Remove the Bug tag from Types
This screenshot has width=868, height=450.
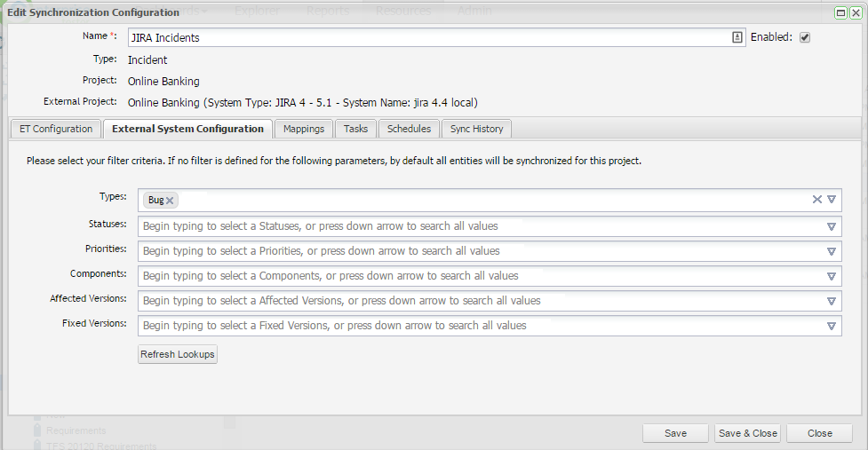pos(170,201)
